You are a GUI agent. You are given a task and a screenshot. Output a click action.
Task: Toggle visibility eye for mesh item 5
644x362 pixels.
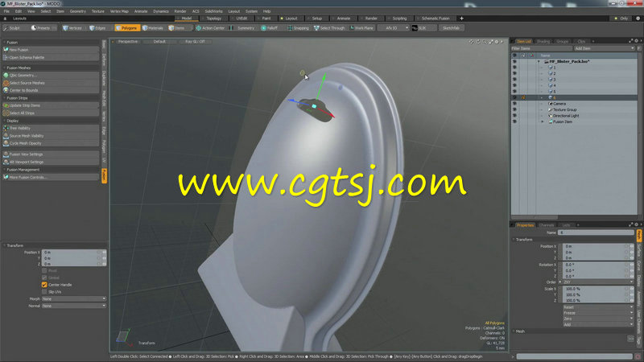[514, 92]
